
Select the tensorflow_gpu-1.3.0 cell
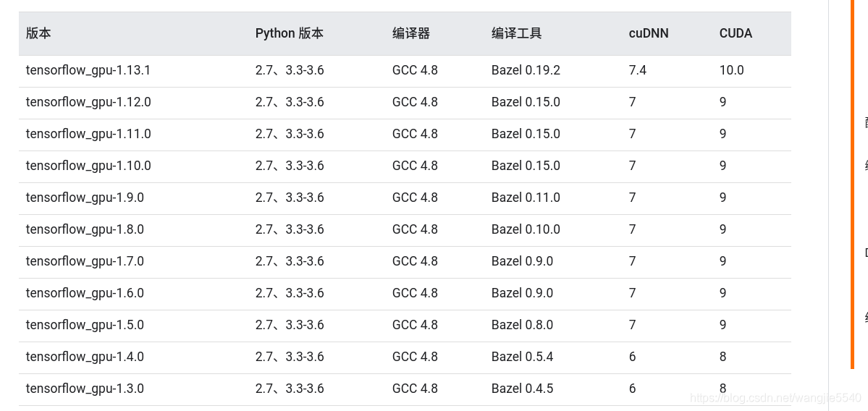coord(85,389)
